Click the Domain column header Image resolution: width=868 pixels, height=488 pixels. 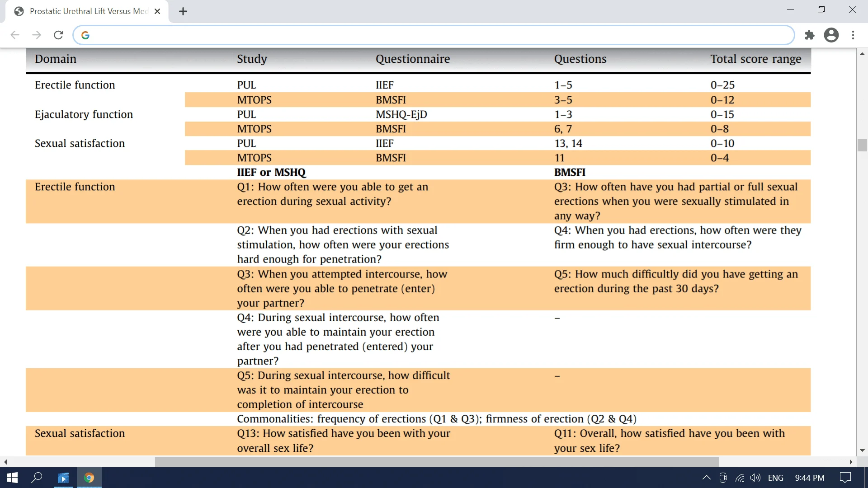click(x=56, y=59)
